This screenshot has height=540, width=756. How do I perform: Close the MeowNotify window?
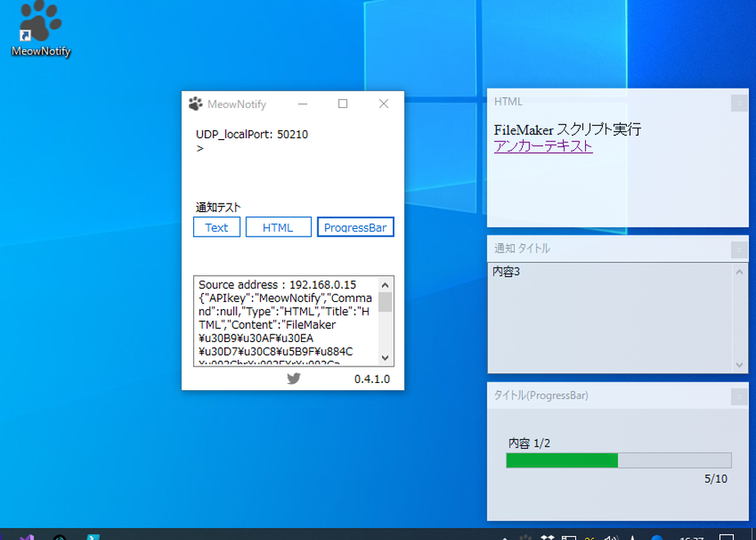pyautogui.click(x=383, y=104)
